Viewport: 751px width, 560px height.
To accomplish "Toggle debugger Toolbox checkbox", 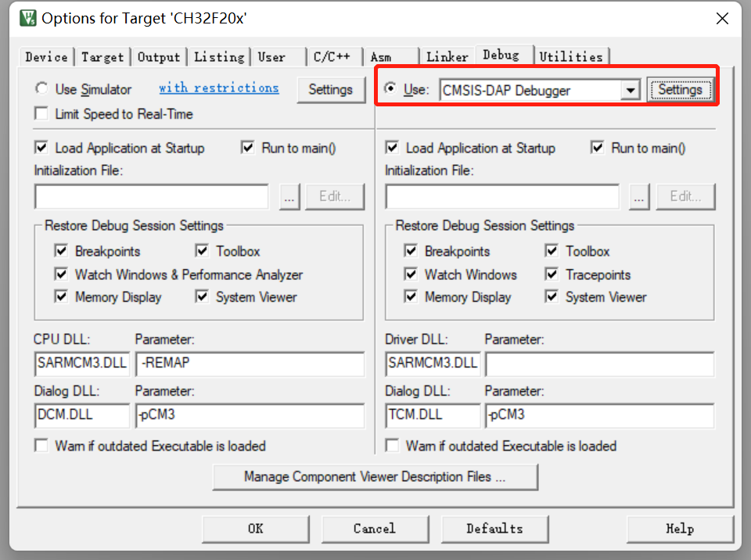I will click(x=552, y=250).
